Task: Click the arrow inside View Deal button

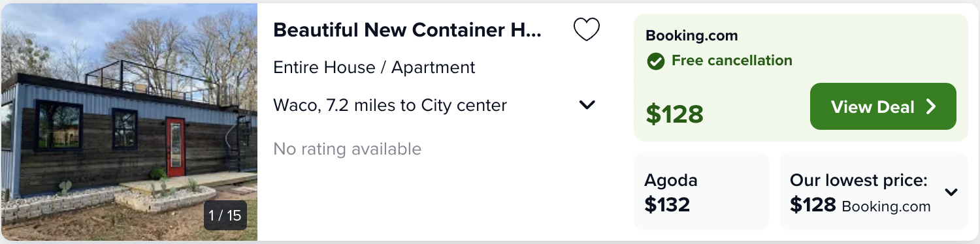Action: tap(932, 107)
